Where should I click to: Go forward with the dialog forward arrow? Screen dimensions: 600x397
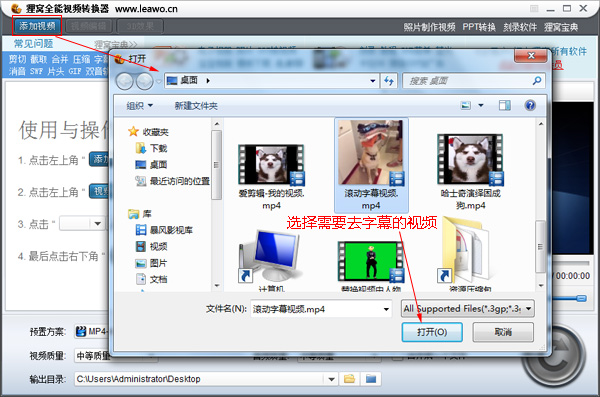pyautogui.click(x=145, y=81)
